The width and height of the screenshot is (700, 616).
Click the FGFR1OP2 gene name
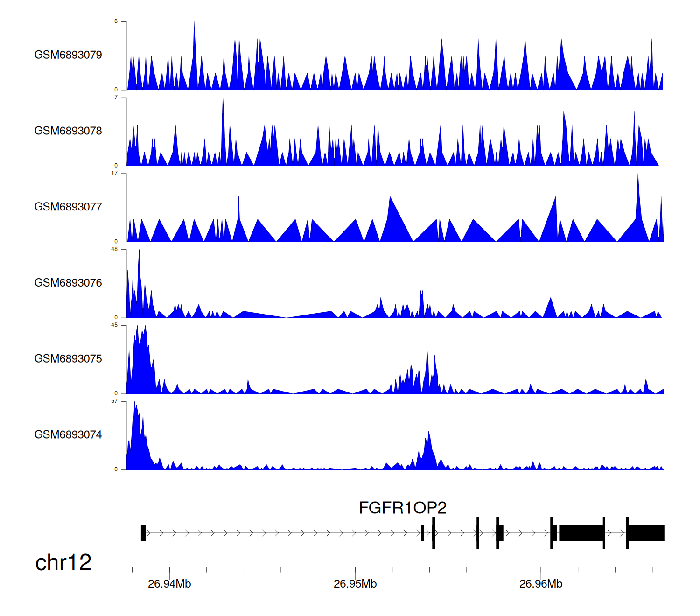402,508
